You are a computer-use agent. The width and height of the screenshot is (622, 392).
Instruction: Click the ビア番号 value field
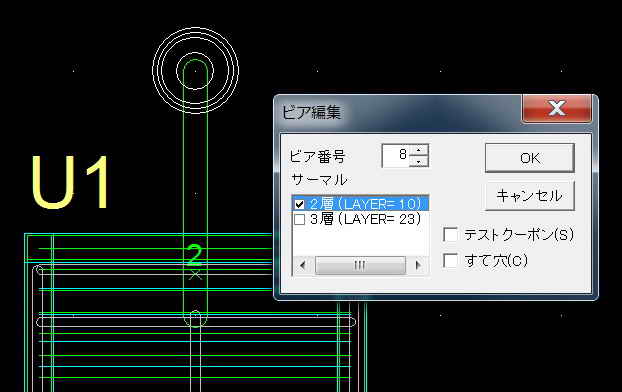(396, 155)
